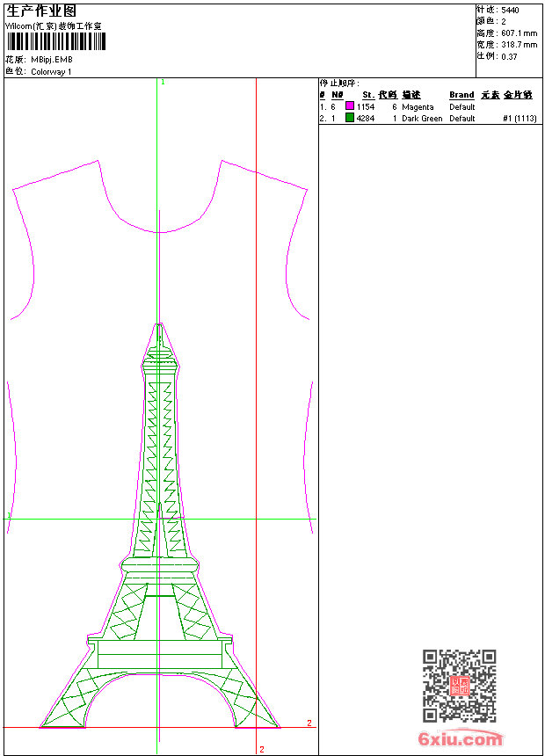This screenshot has height=756, width=545.
Task: Click the barcode below the Wilcom header
Action: click(52, 42)
